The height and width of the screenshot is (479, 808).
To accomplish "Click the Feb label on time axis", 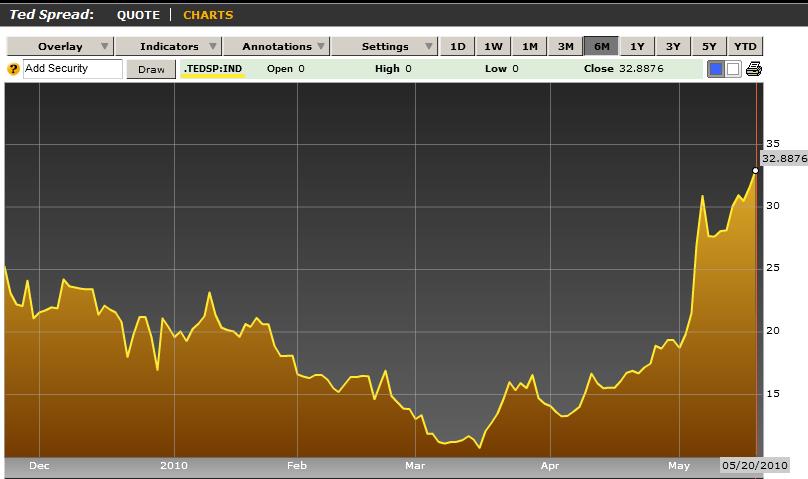I will [x=297, y=466].
